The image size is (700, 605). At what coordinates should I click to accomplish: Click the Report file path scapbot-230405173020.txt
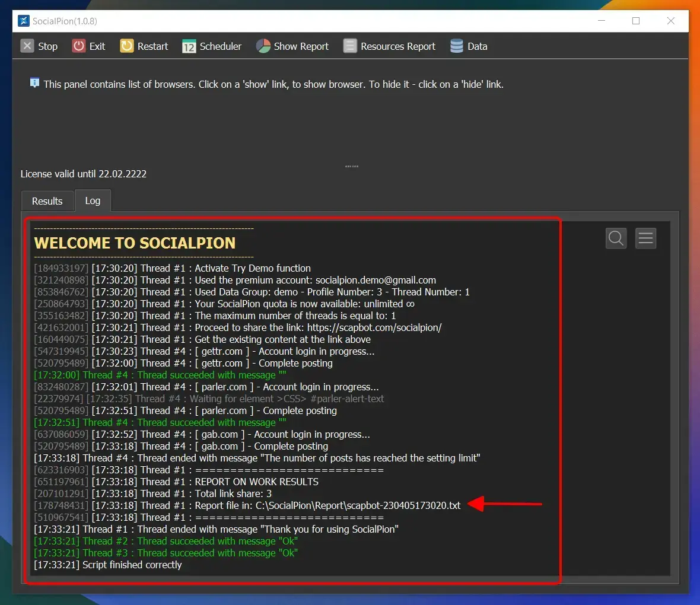(358, 505)
